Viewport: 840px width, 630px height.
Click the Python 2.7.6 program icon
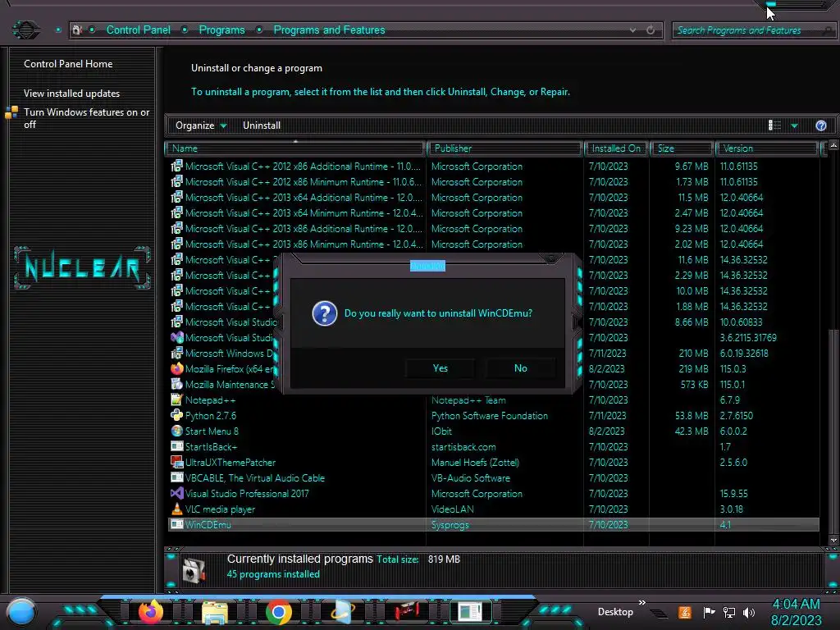pyautogui.click(x=177, y=415)
